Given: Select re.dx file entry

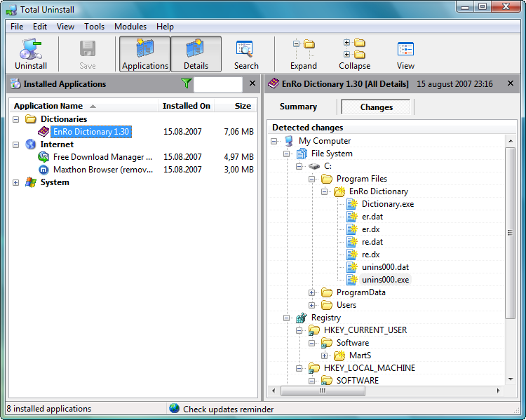Looking at the screenshot, I should pyautogui.click(x=371, y=255).
